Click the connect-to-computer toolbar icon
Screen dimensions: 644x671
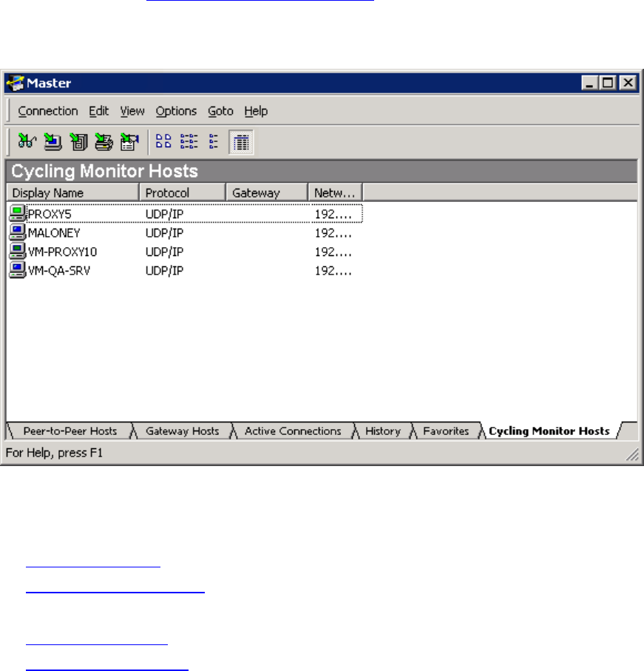52,141
